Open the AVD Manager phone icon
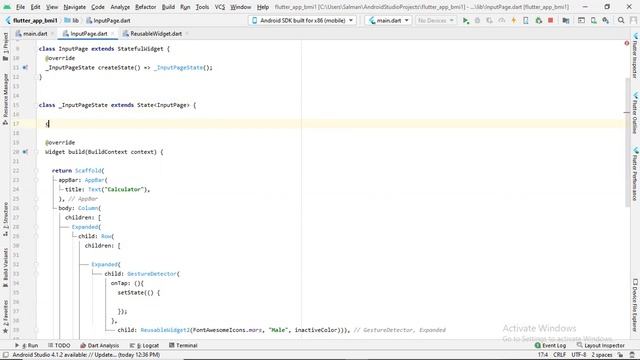The width and height of the screenshot is (640, 360). (x=593, y=20)
